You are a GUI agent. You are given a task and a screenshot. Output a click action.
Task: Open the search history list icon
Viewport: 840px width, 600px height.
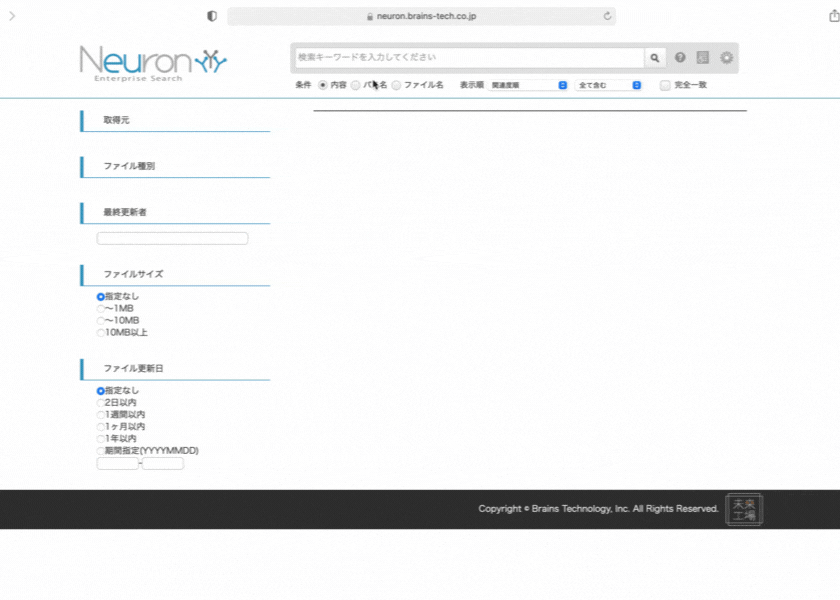point(702,57)
